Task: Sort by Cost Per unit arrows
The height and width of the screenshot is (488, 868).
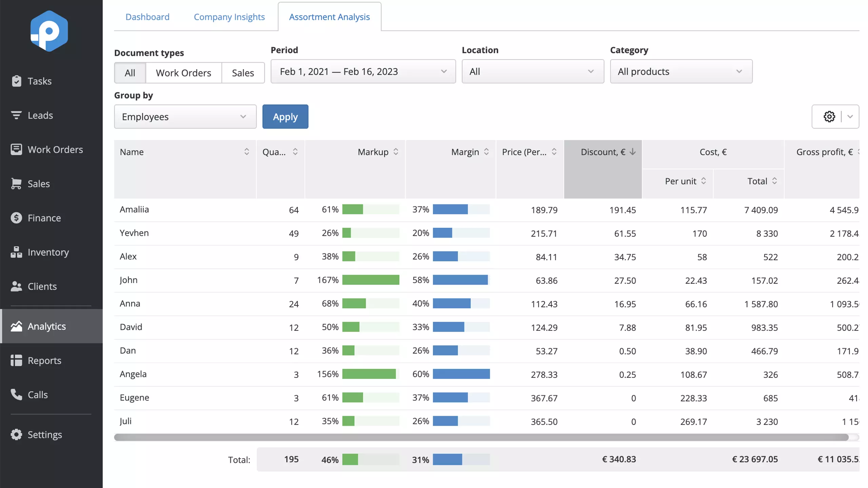Action: 704,181
